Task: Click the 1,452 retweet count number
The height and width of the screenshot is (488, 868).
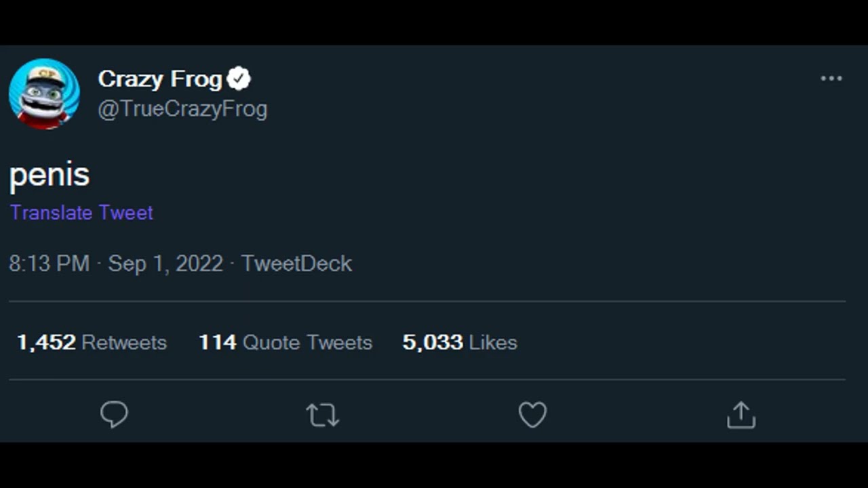Action: pyautogui.click(x=46, y=342)
